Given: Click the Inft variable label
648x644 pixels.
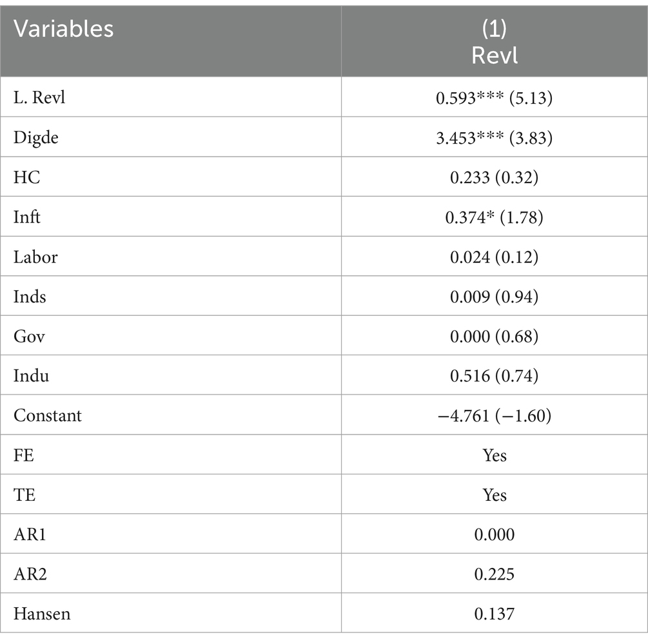Looking at the screenshot, I should pyautogui.click(x=27, y=217).
